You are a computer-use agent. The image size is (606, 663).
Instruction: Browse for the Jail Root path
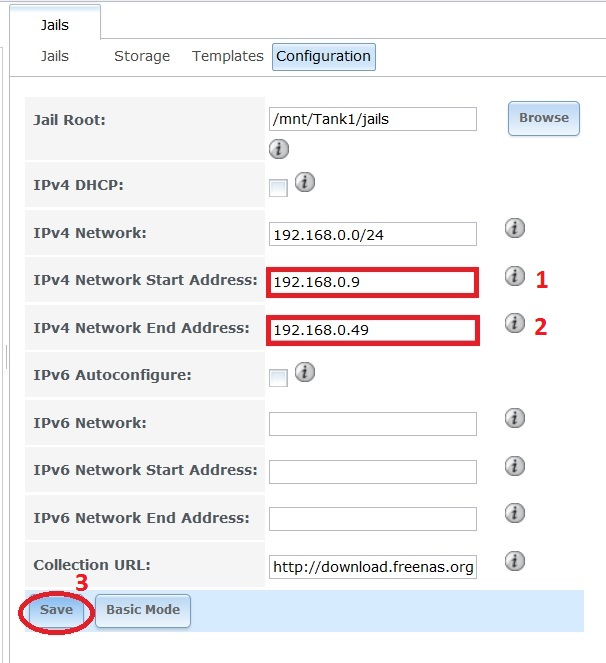click(543, 118)
